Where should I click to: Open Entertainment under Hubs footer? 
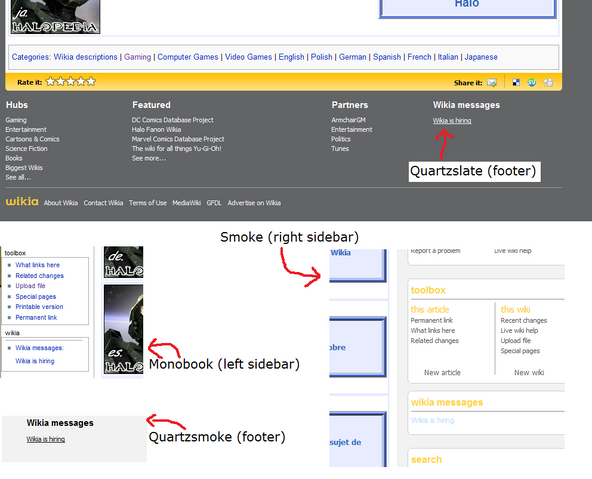26,129
